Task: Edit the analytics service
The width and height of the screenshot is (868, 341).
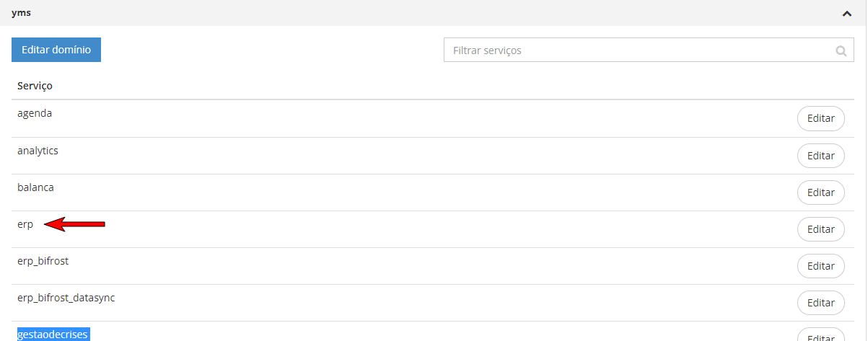Action: tap(820, 156)
